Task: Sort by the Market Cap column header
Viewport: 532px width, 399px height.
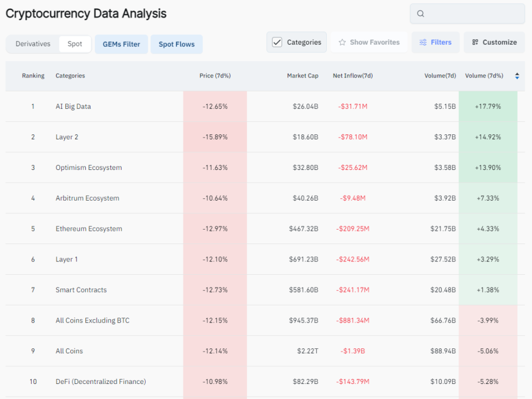Action: pos(302,76)
